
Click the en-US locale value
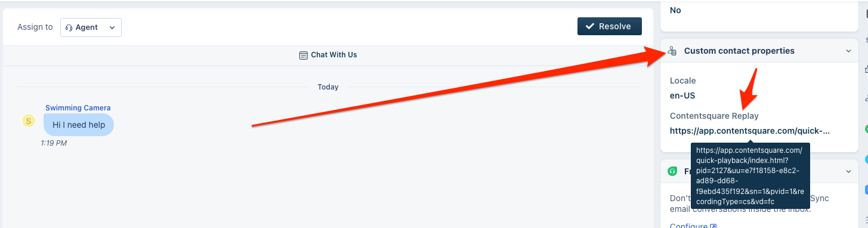682,95
